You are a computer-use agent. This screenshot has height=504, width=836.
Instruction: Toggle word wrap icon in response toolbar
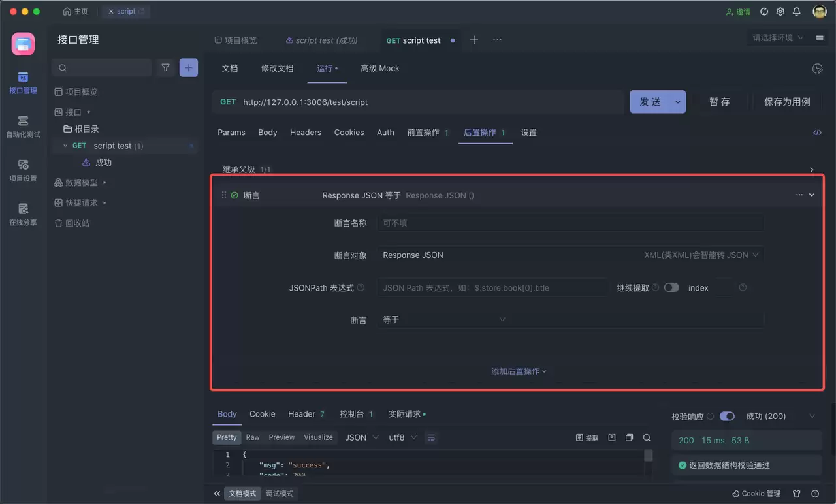(x=431, y=437)
